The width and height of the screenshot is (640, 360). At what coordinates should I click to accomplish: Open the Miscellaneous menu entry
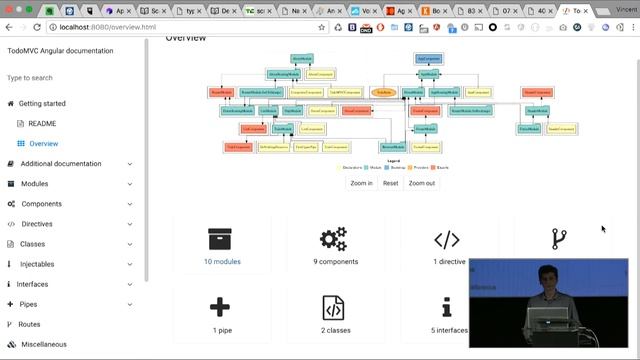pyautogui.click(x=44, y=344)
